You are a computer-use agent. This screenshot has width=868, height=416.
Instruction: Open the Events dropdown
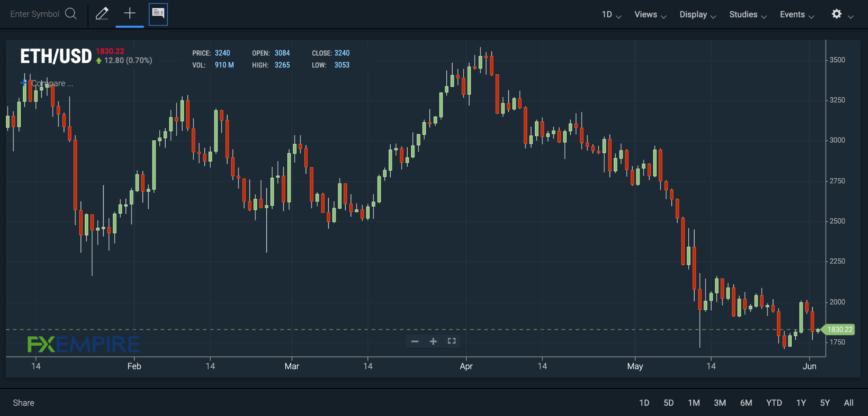tap(797, 14)
